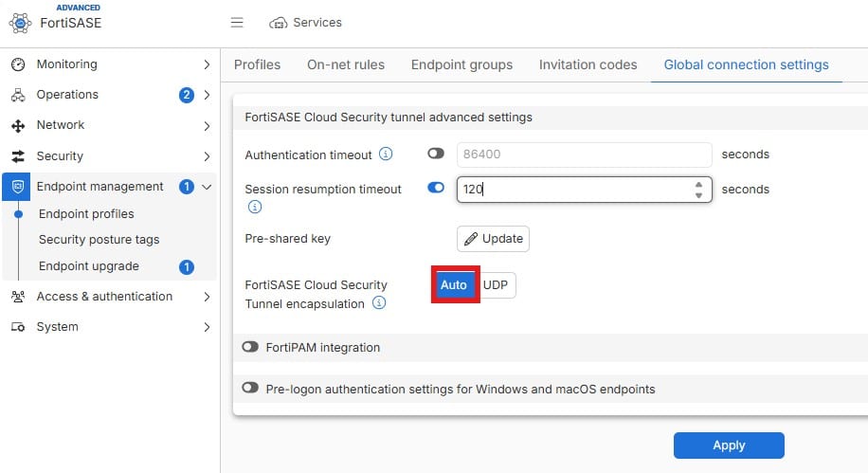
Task: Expand the Security menu chevron
Action: (207, 156)
